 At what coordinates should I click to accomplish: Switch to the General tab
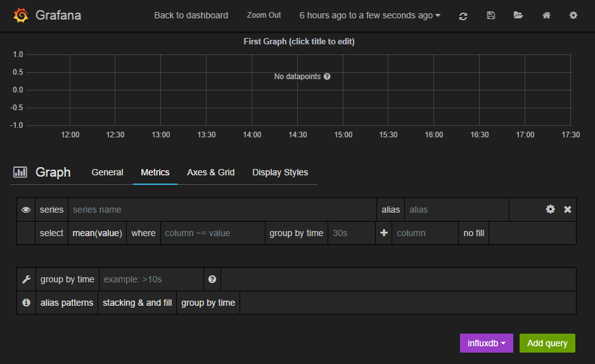point(107,172)
